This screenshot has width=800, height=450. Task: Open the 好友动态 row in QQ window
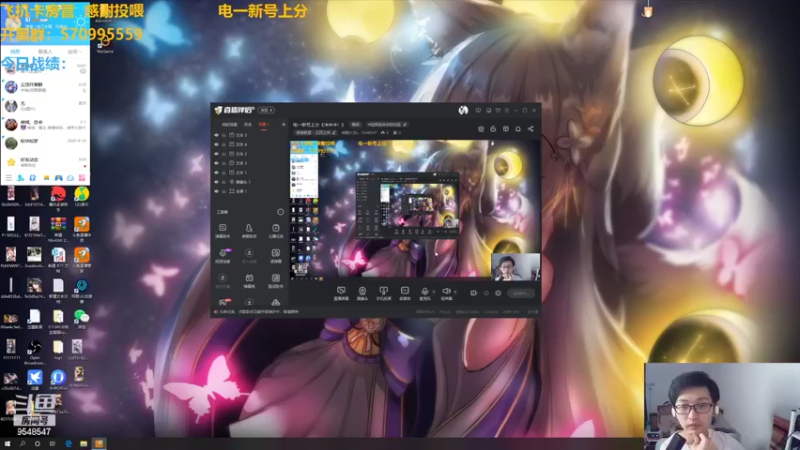pos(45,162)
